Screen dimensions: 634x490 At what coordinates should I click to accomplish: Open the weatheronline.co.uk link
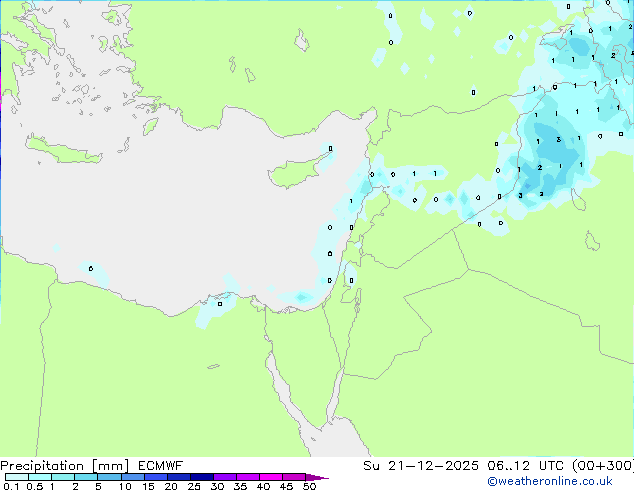(x=550, y=481)
